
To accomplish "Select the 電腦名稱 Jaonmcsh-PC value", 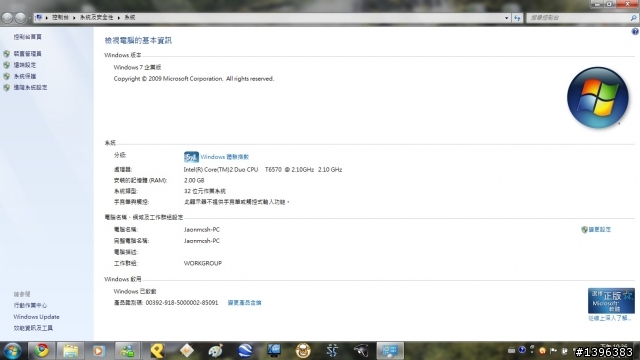I will pos(202,229).
